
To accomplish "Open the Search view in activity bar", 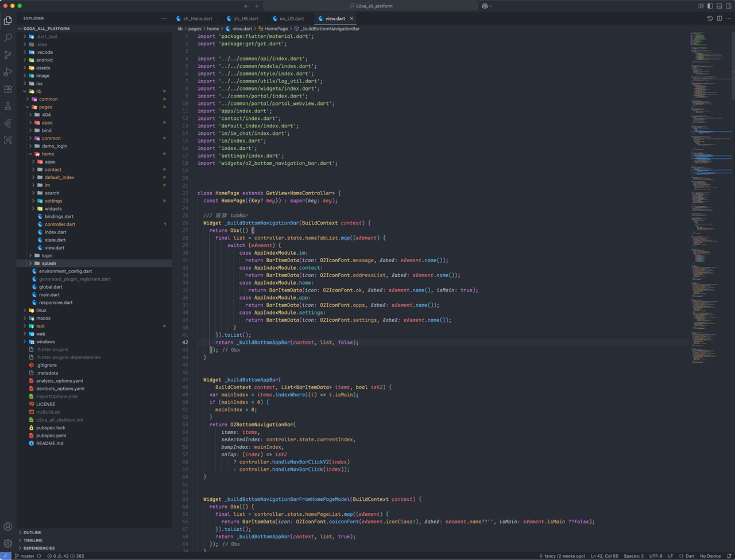I will pos(8,38).
